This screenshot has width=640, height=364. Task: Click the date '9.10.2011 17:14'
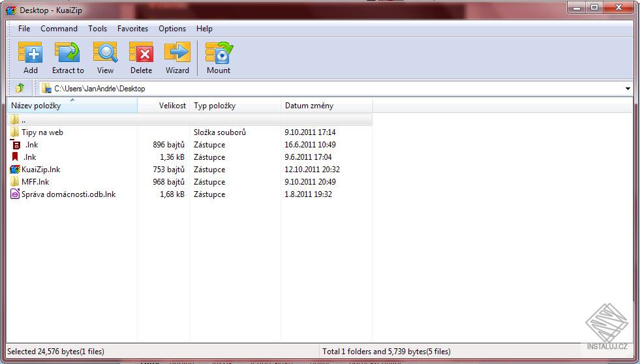[310, 132]
